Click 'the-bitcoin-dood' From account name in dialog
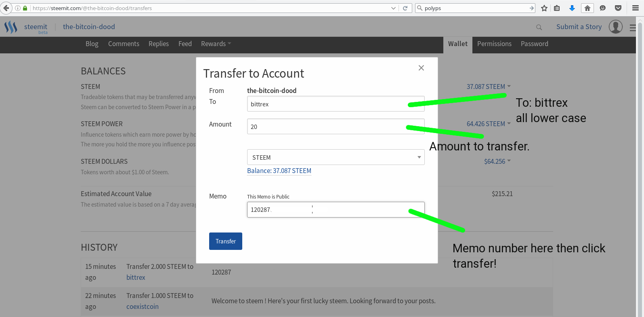Viewport: 644px width, 317px height. 272,91
